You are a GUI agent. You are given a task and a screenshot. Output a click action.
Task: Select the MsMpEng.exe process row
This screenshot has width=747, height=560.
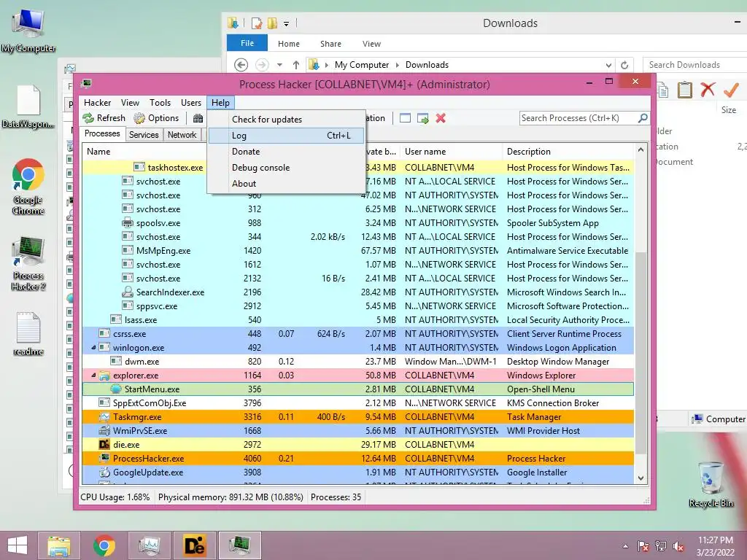coord(358,251)
